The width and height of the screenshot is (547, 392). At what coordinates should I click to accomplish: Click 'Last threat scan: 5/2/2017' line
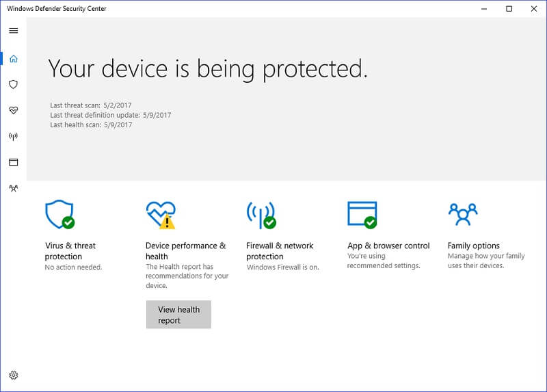click(91, 105)
